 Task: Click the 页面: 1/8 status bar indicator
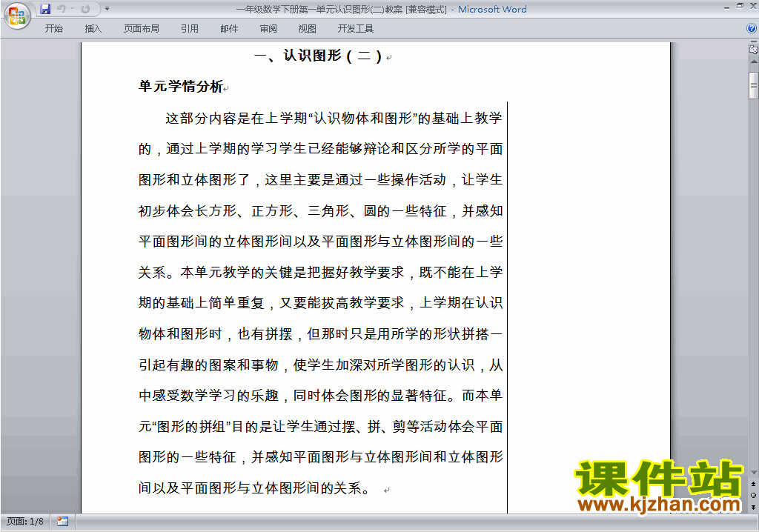25,522
